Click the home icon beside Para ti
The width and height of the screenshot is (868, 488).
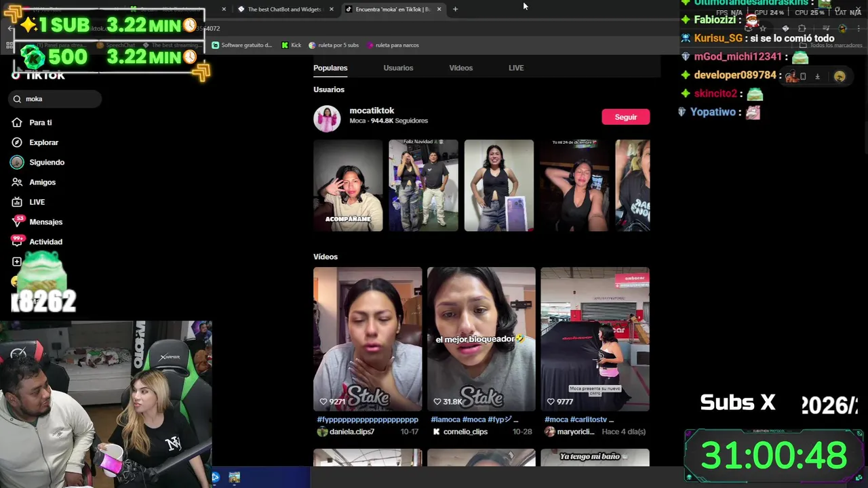[17, 123]
